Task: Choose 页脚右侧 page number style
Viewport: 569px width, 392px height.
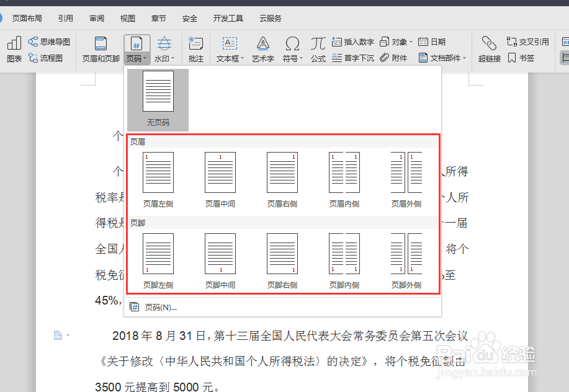Action: [282, 261]
